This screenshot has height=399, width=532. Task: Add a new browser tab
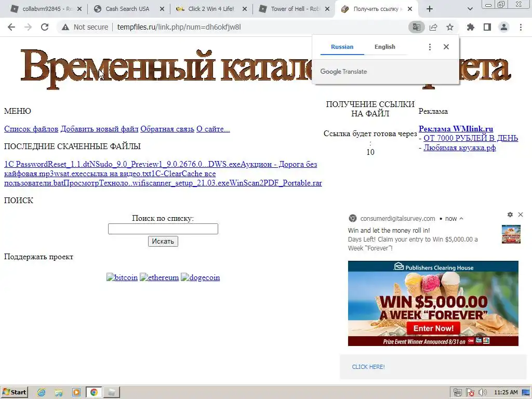[430, 9]
